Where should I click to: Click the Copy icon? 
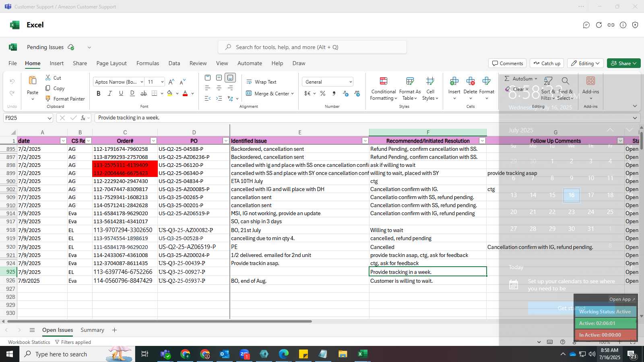pyautogui.click(x=48, y=88)
